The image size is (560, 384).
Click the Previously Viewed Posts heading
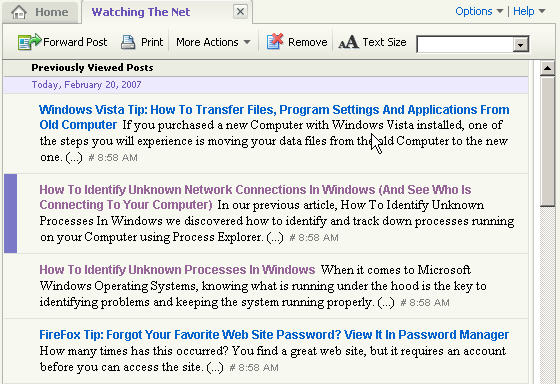click(x=92, y=68)
